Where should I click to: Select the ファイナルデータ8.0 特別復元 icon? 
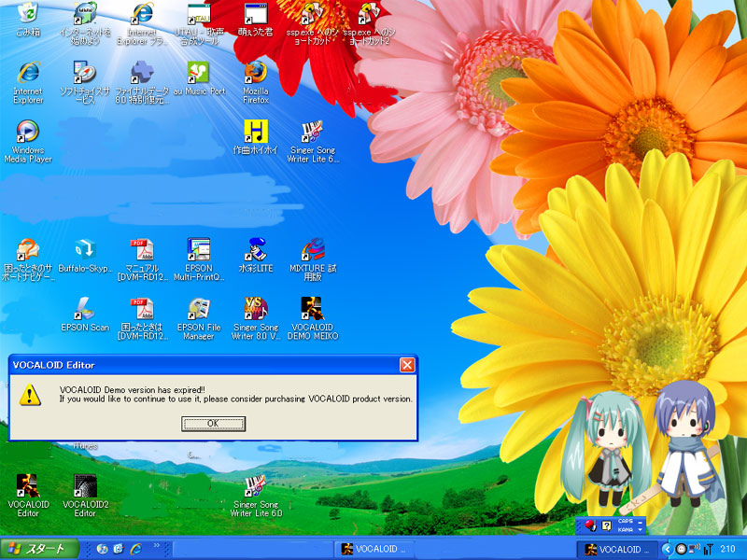142,82
